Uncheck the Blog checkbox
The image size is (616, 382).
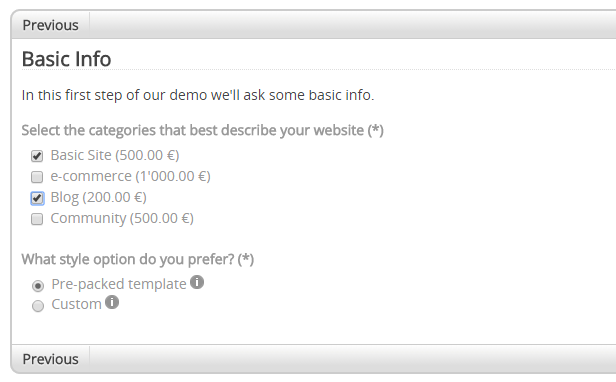[x=37, y=198]
